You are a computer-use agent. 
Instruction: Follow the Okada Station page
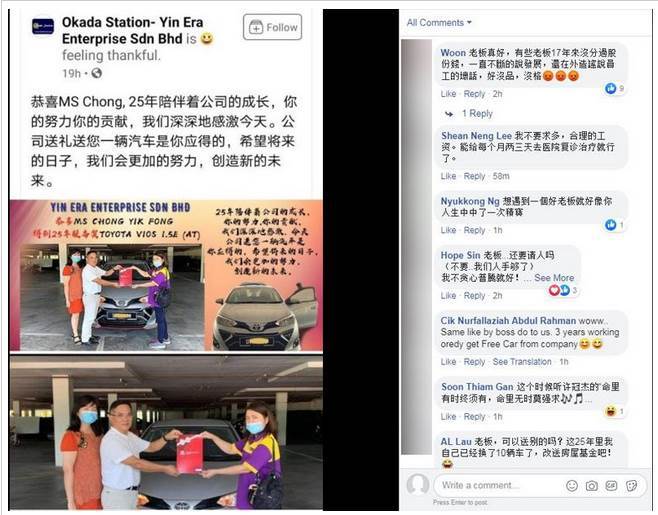[x=272, y=27]
